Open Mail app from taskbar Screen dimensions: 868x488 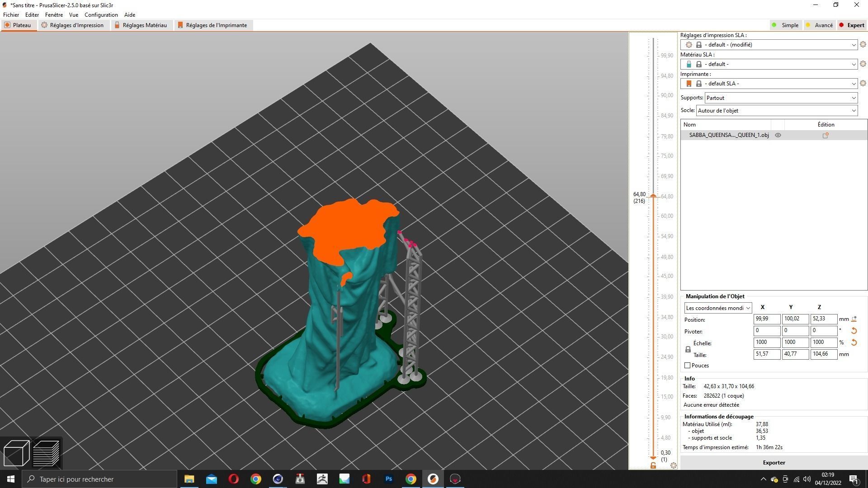[x=211, y=479]
